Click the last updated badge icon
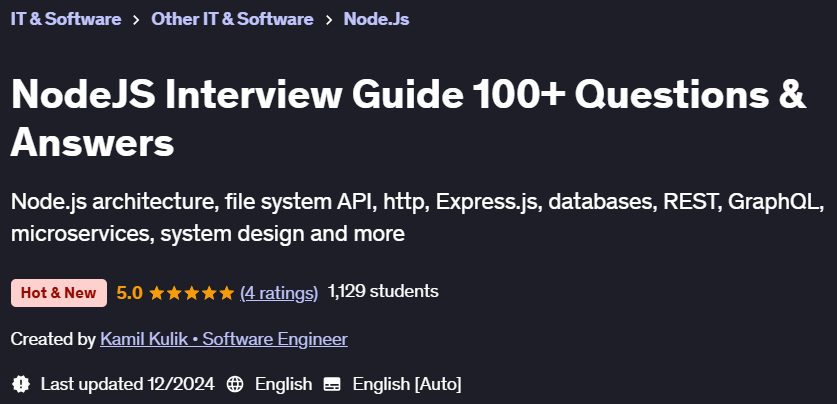The width and height of the screenshot is (837, 404). tap(21, 384)
